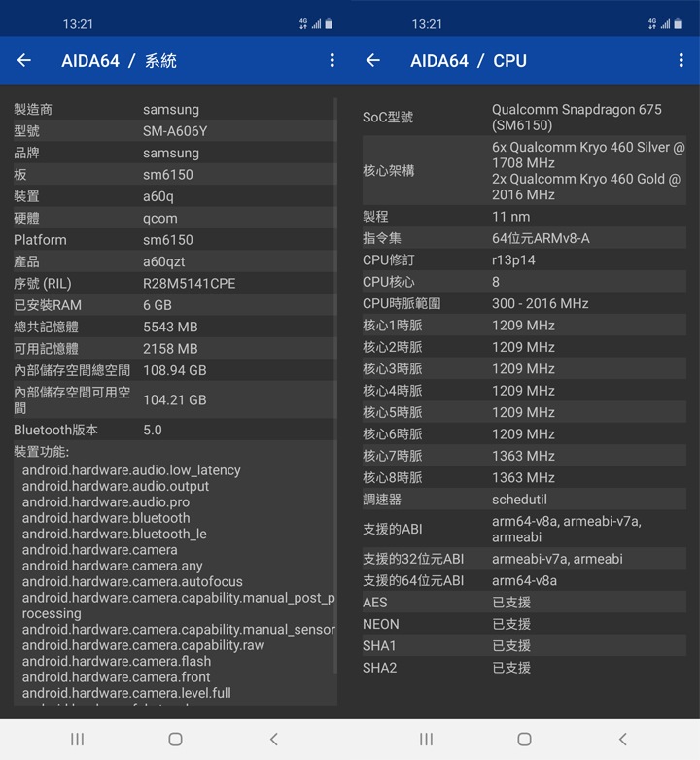The image size is (700, 760).
Task: Tap recent apps button on right phone
Action: [426, 740]
